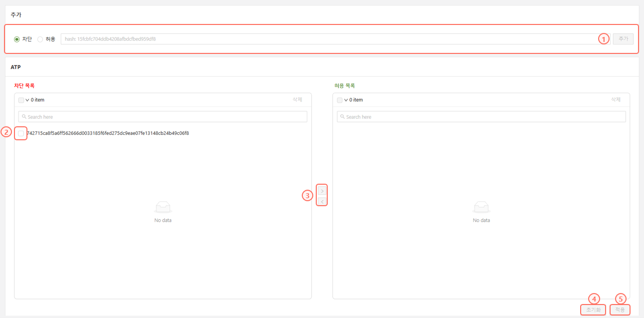Click 삭제 in the 허용 목록 header
The width and height of the screenshot is (644, 318).
[x=616, y=100]
